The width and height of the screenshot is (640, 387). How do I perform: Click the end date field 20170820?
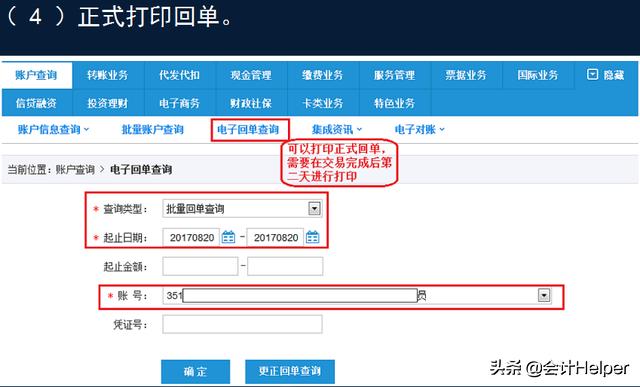pyautogui.click(x=276, y=238)
